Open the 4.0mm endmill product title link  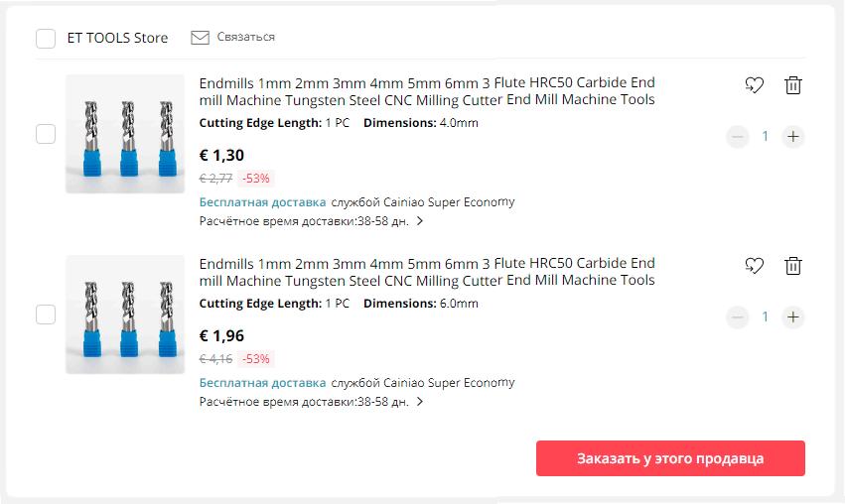click(x=427, y=91)
